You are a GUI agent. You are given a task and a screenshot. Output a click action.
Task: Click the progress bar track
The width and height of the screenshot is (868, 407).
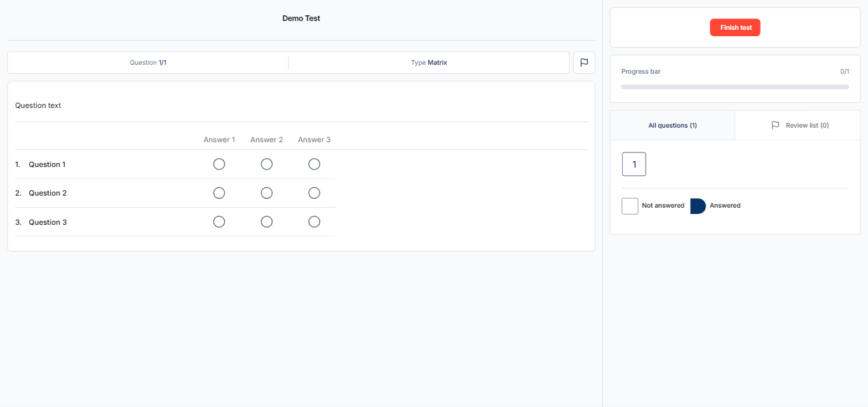tap(735, 87)
